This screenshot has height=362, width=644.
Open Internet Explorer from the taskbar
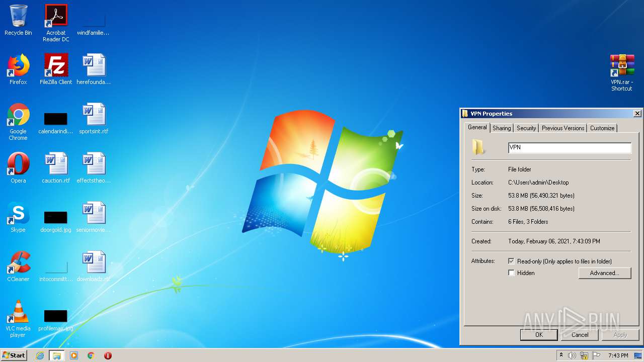tap(40, 355)
